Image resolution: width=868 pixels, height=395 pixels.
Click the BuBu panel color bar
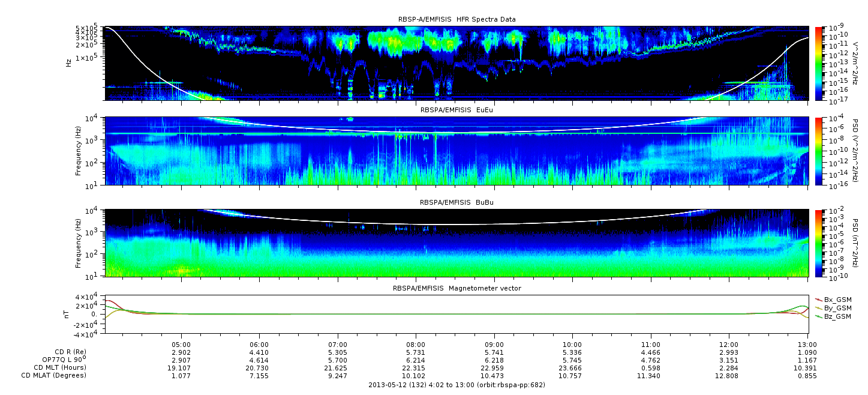819,243
